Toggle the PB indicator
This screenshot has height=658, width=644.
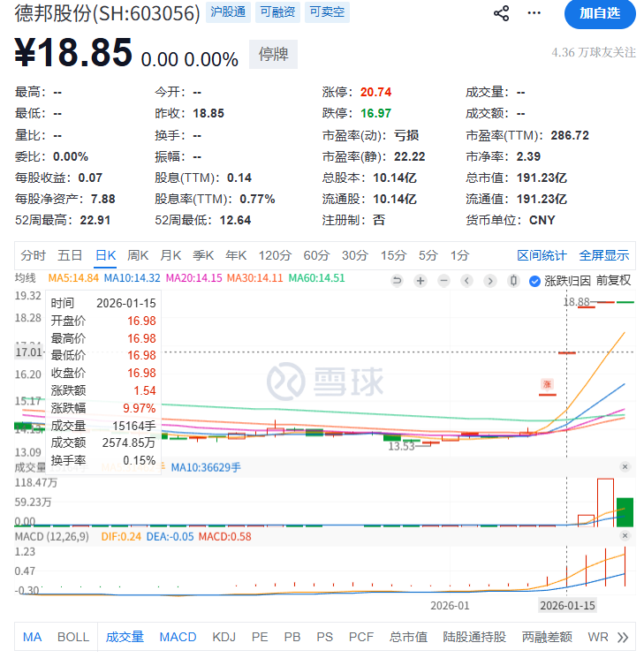tap(292, 637)
